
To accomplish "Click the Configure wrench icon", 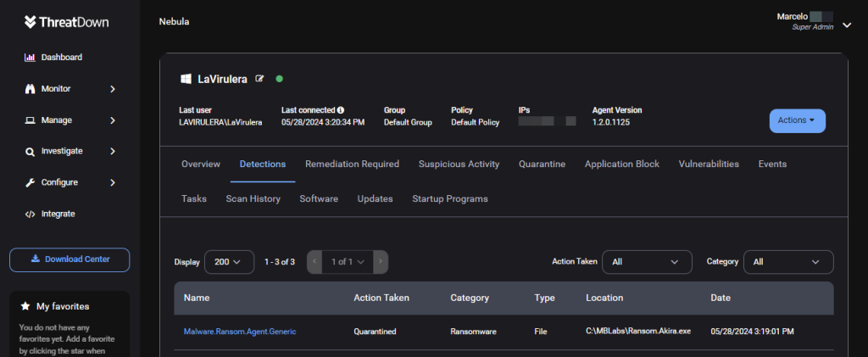I will [30, 182].
